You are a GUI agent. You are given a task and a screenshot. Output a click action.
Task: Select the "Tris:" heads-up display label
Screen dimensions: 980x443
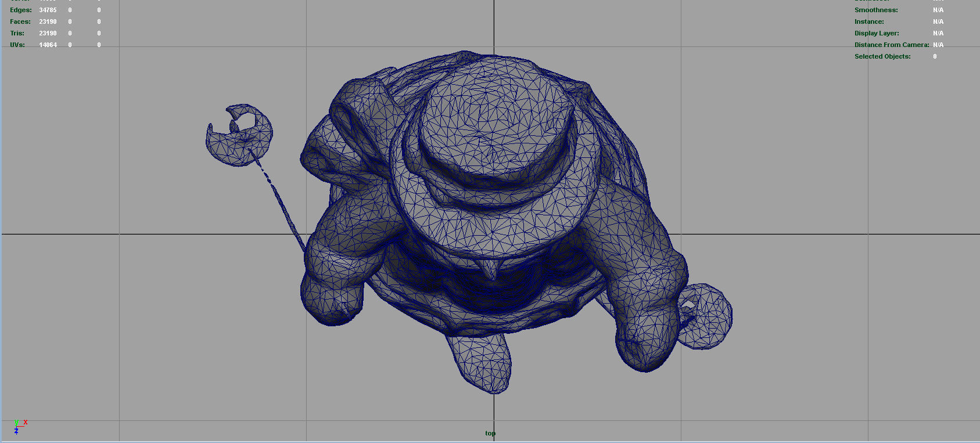(17, 33)
